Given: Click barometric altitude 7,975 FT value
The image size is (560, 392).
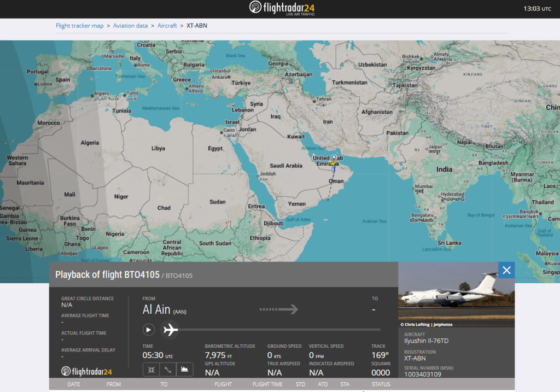Looking at the screenshot, I should point(218,355).
